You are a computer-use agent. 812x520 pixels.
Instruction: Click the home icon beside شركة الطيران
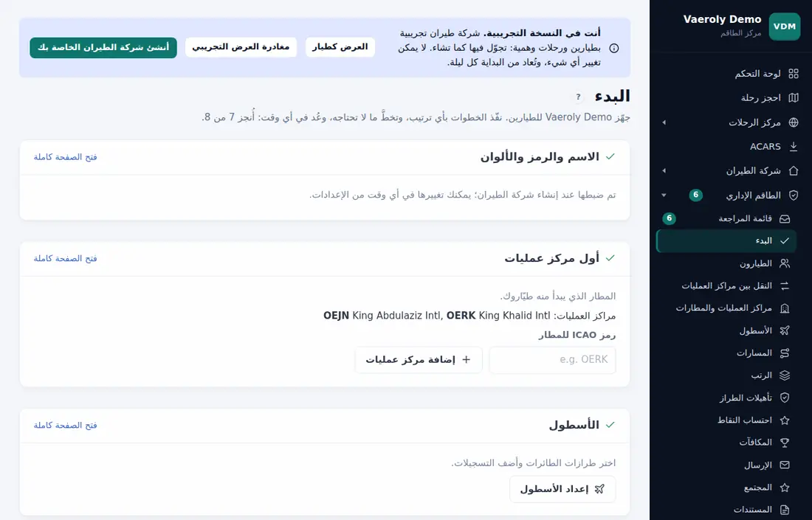(794, 170)
